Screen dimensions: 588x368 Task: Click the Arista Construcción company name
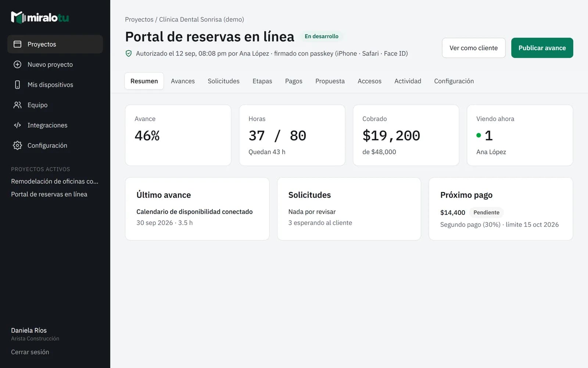(x=35, y=339)
